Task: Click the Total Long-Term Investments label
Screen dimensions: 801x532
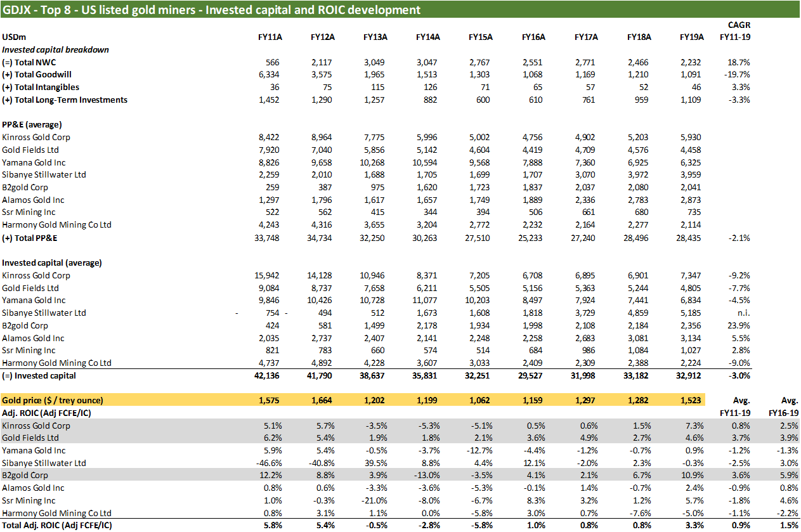Action: tap(65, 100)
